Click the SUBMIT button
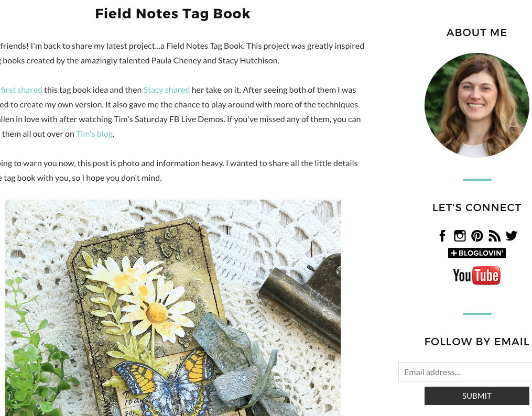Screen dimensions: 532x416 click(476, 396)
